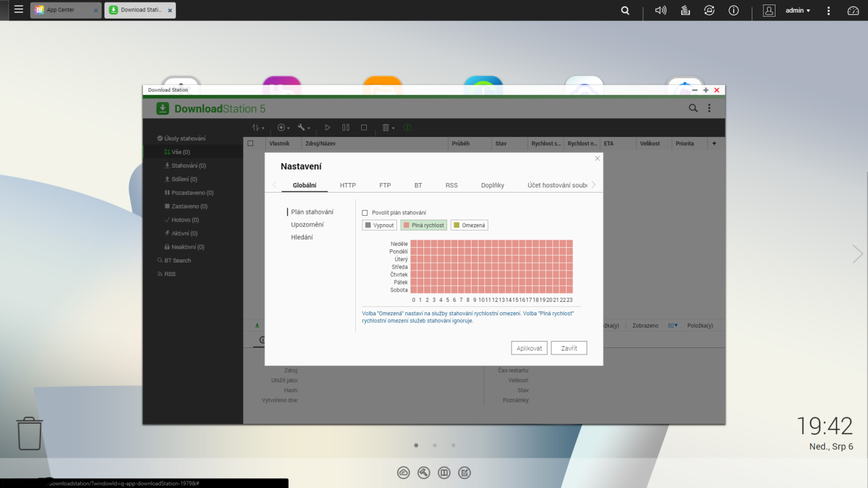The height and width of the screenshot is (488, 868).
Task: Open the external devices icon in top bar
Action: click(x=709, y=10)
